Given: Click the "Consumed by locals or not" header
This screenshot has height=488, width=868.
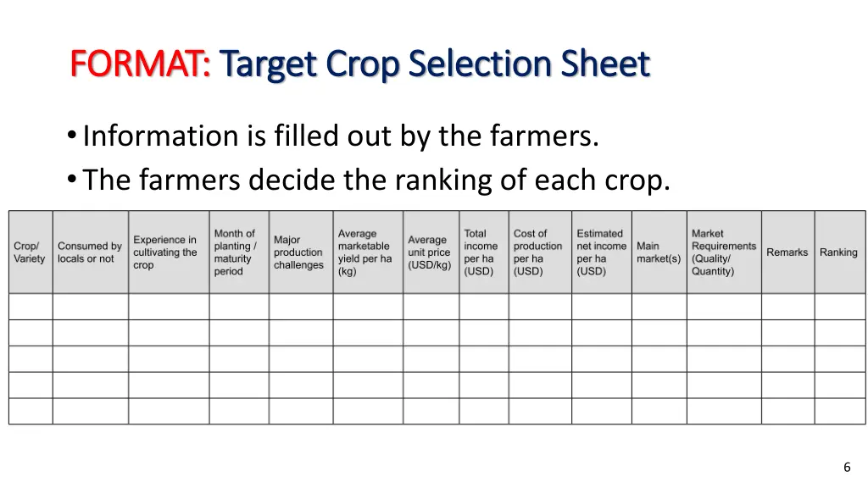Looking at the screenshot, I should (x=90, y=252).
